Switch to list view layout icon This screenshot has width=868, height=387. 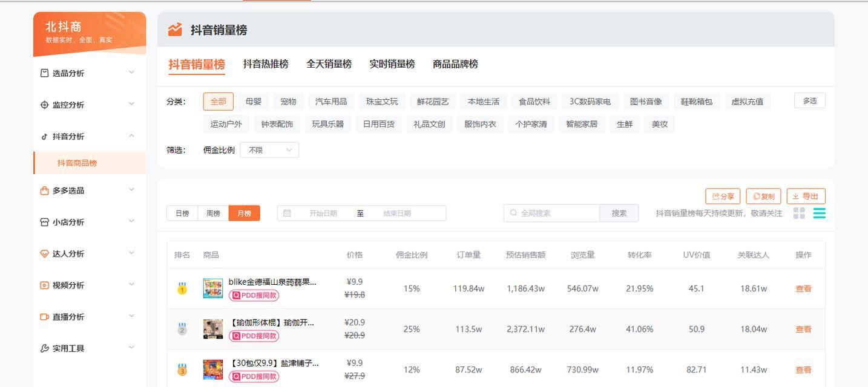coord(819,213)
